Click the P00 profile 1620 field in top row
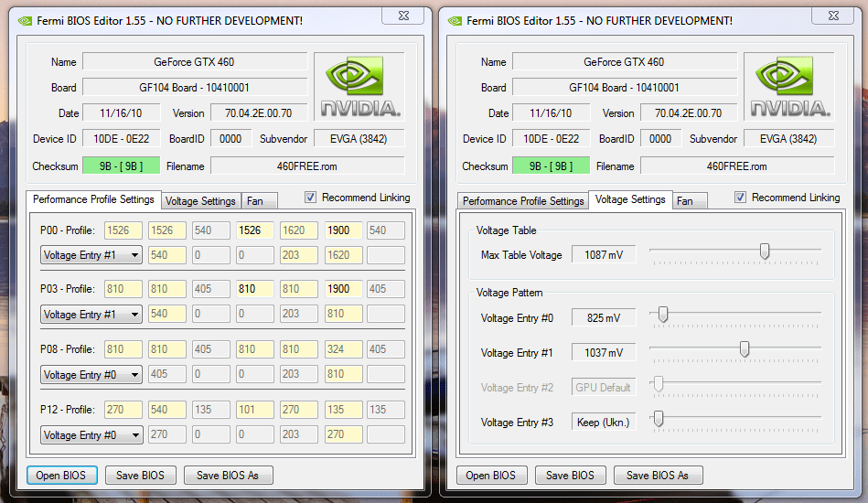The height and width of the screenshot is (503, 868). [299, 230]
